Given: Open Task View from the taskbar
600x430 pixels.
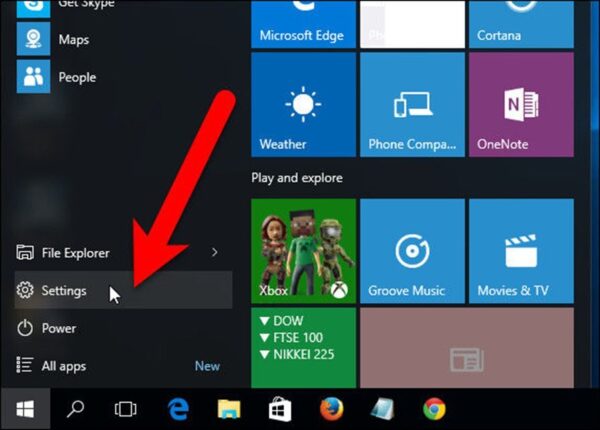Looking at the screenshot, I should pyautogui.click(x=125, y=409).
